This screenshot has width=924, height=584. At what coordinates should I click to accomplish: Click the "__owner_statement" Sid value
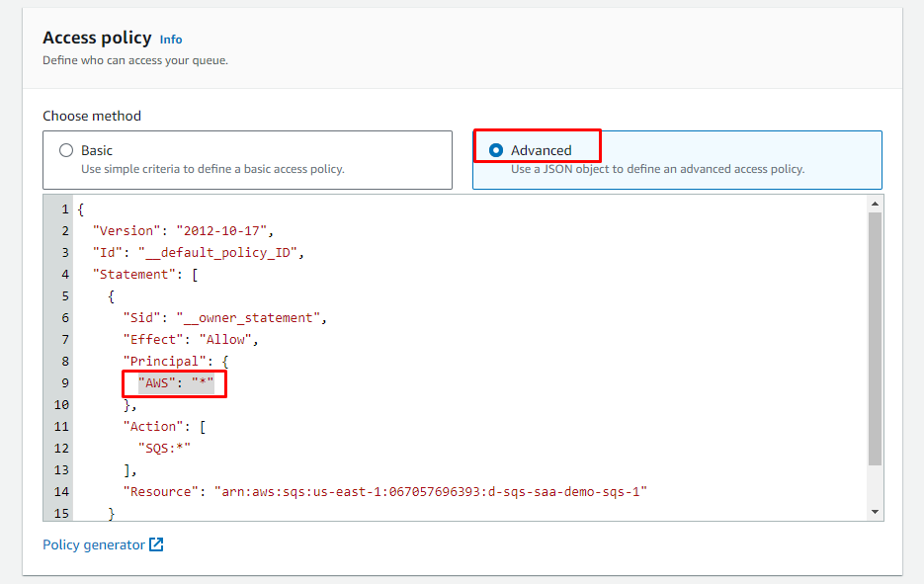click(x=251, y=318)
